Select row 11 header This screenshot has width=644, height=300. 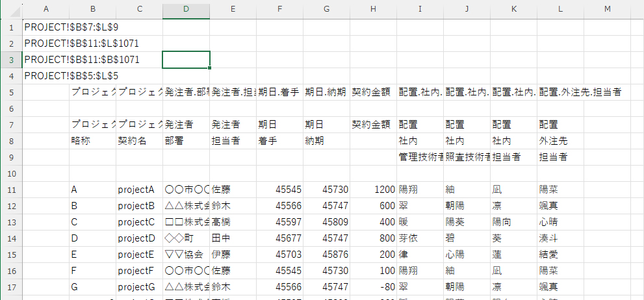pyautogui.click(x=11, y=190)
